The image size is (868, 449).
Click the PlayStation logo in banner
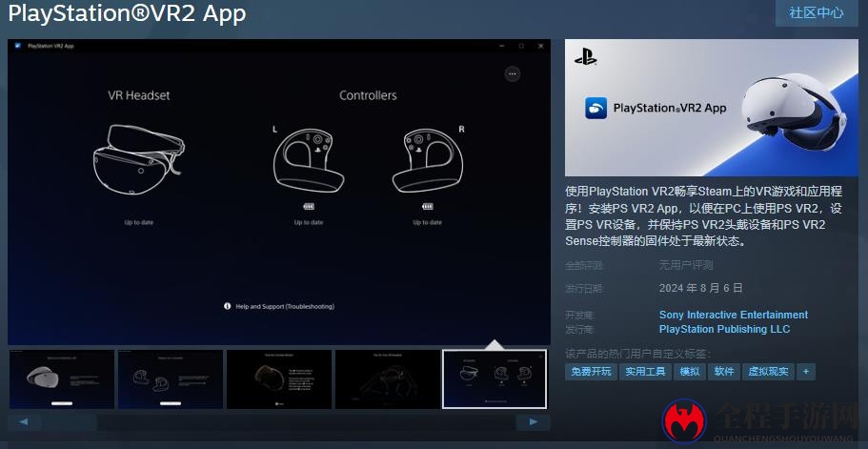[585, 56]
